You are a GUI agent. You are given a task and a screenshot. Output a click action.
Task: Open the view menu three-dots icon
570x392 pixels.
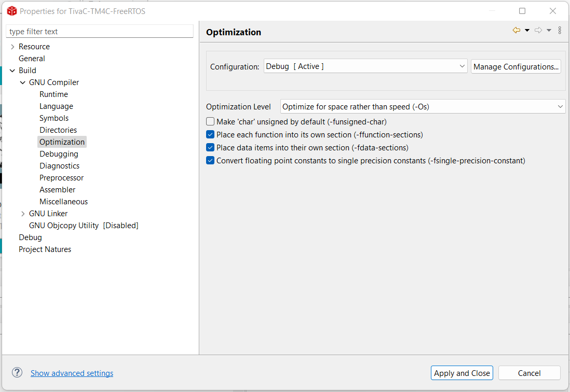point(560,30)
